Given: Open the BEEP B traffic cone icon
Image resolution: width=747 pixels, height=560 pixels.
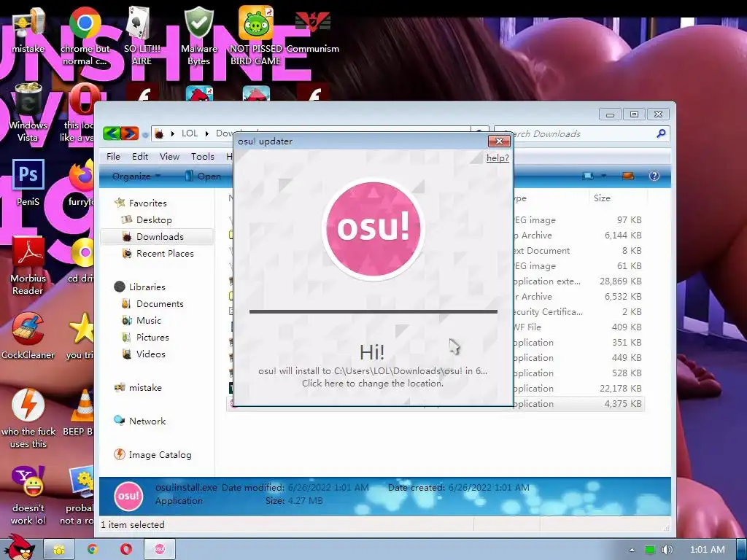Looking at the screenshot, I should [80, 413].
